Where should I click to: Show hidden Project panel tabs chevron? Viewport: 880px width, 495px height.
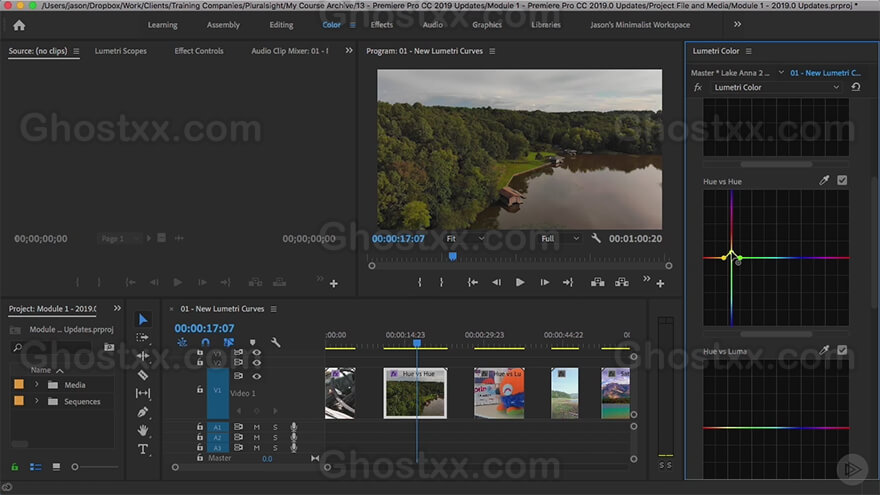click(117, 308)
